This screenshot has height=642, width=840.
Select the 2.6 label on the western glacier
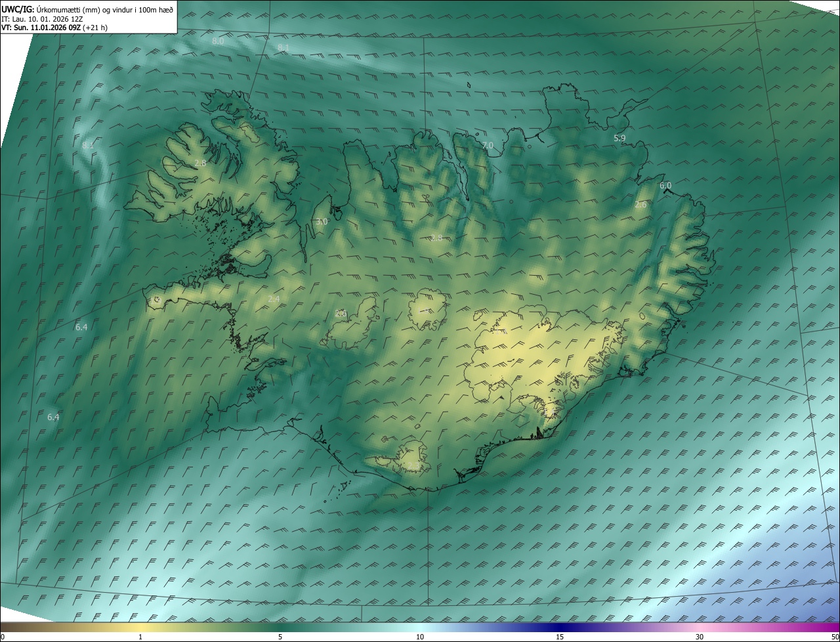click(341, 313)
